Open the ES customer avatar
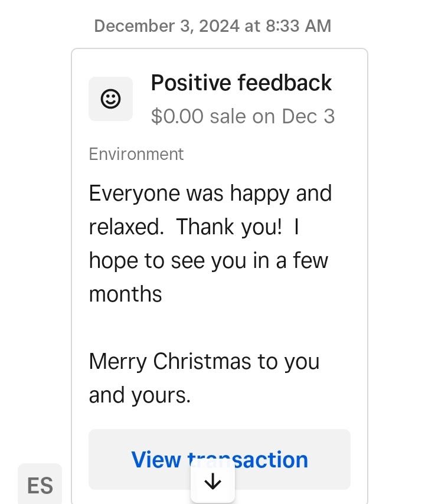This screenshot has height=504, width=425. click(40, 485)
